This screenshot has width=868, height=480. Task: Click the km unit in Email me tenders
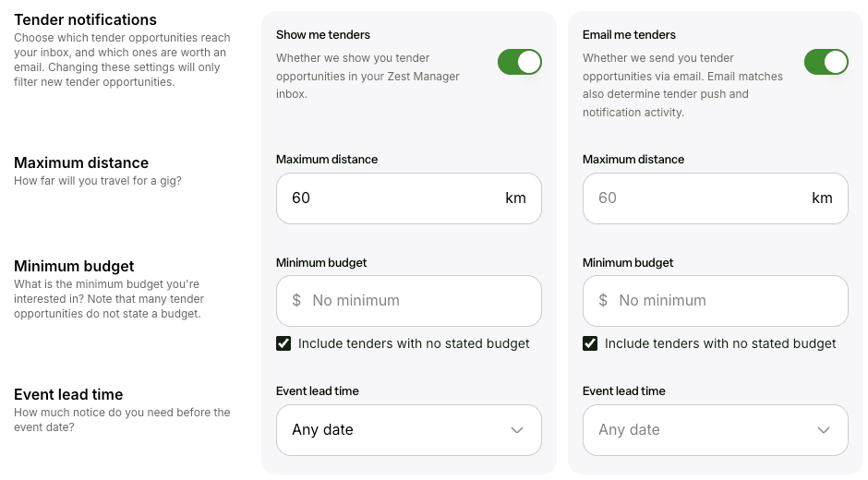822,198
